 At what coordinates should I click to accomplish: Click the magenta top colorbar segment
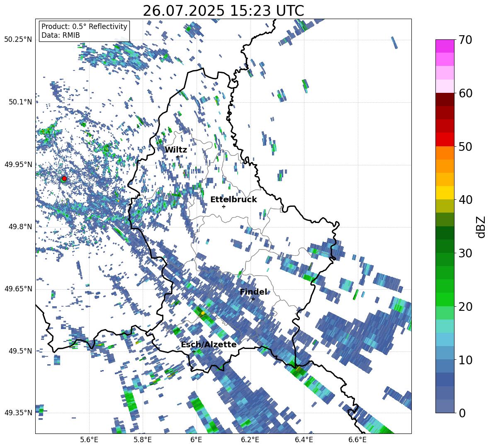tap(445, 46)
